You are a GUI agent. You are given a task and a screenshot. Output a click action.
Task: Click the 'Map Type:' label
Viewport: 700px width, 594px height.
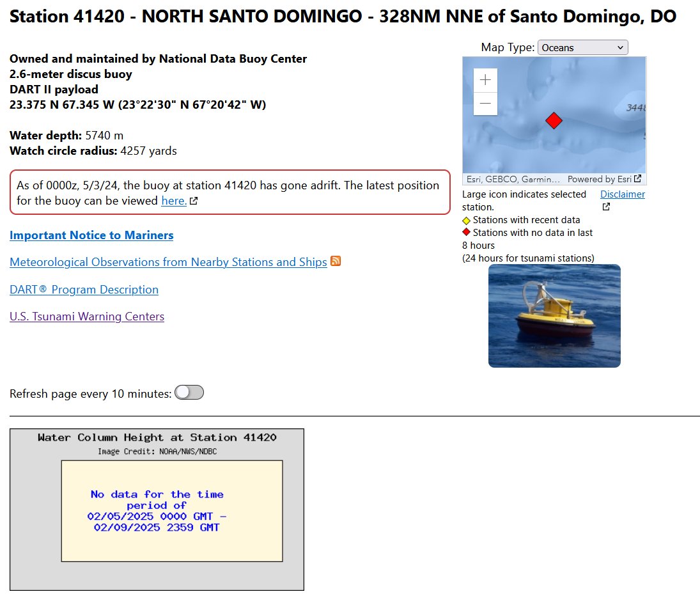(508, 47)
